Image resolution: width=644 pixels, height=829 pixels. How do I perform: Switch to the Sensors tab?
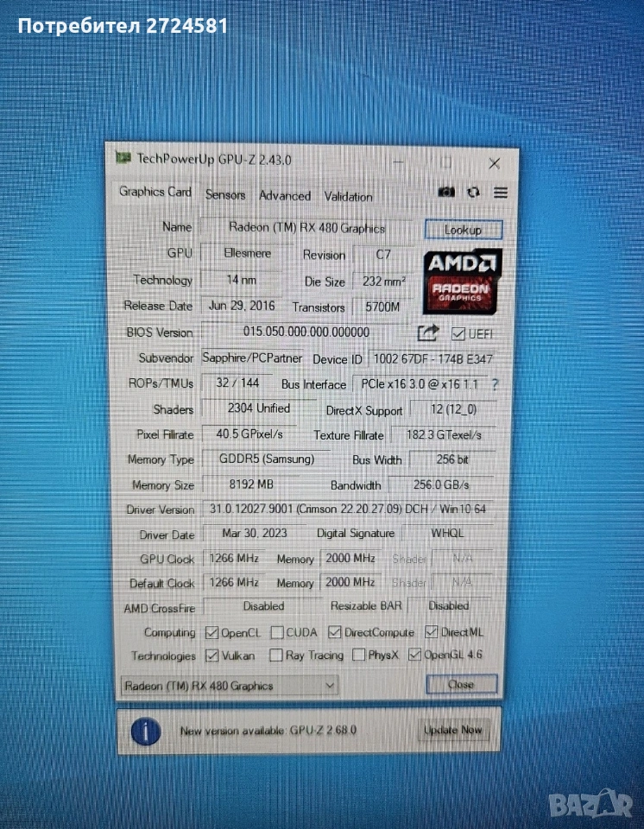pos(225,195)
